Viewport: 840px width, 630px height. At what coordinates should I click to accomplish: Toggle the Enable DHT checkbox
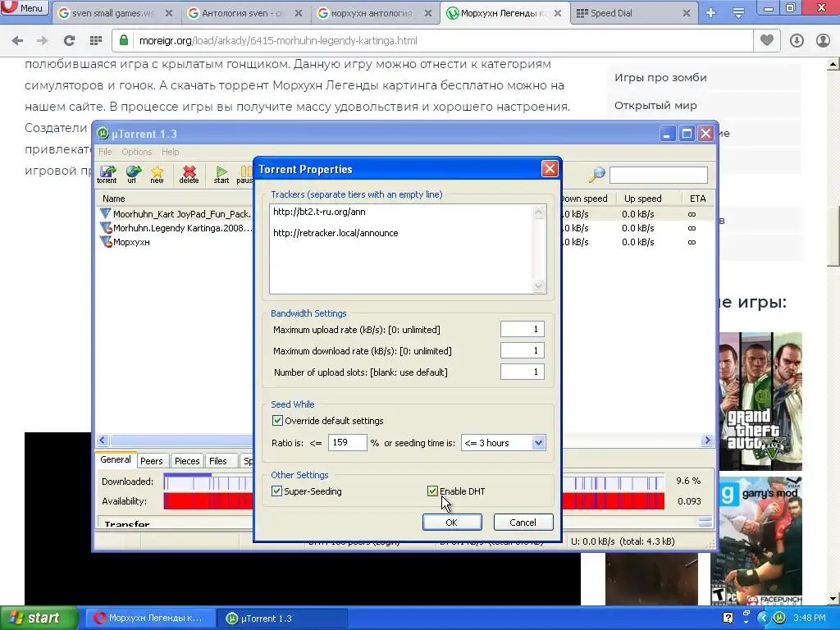click(433, 491)
